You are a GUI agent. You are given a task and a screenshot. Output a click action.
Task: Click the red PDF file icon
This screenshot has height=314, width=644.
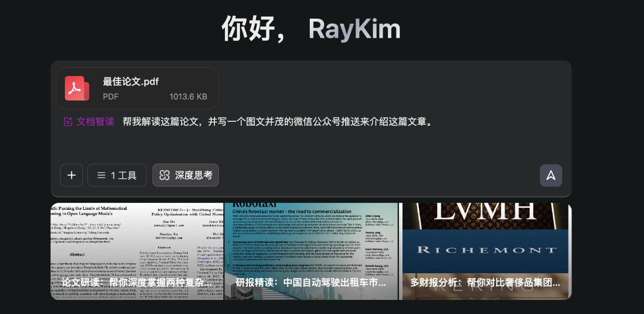click(x=77, y=89)
